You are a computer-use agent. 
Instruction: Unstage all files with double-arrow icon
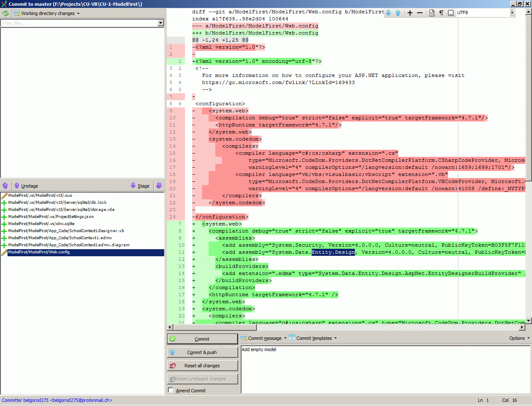[5, 186]
